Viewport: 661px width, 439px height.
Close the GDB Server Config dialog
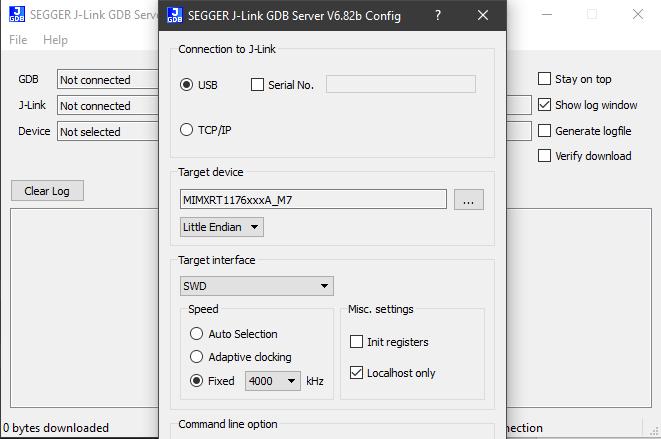[x=483, y=16]
